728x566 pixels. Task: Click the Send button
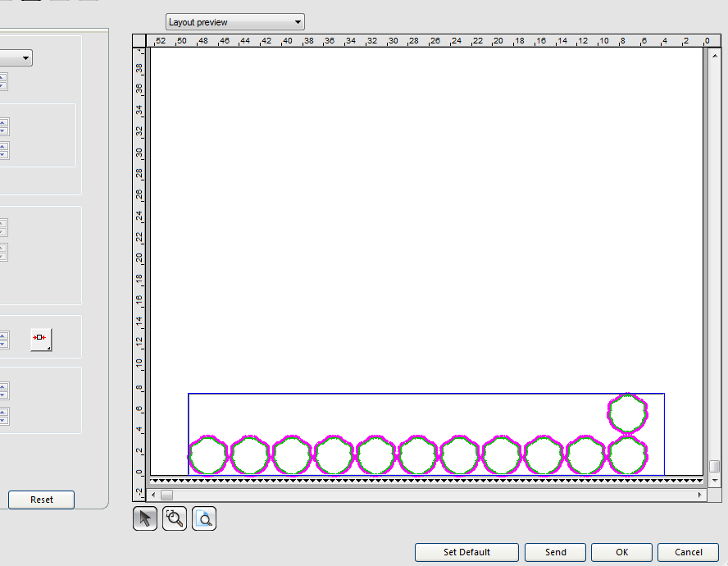(555, 552)
